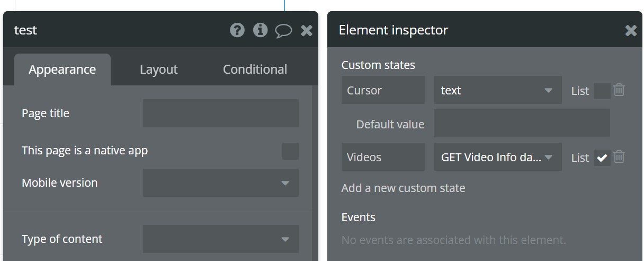
Task: Switch to the Layout tab
Action: (159, 69)
